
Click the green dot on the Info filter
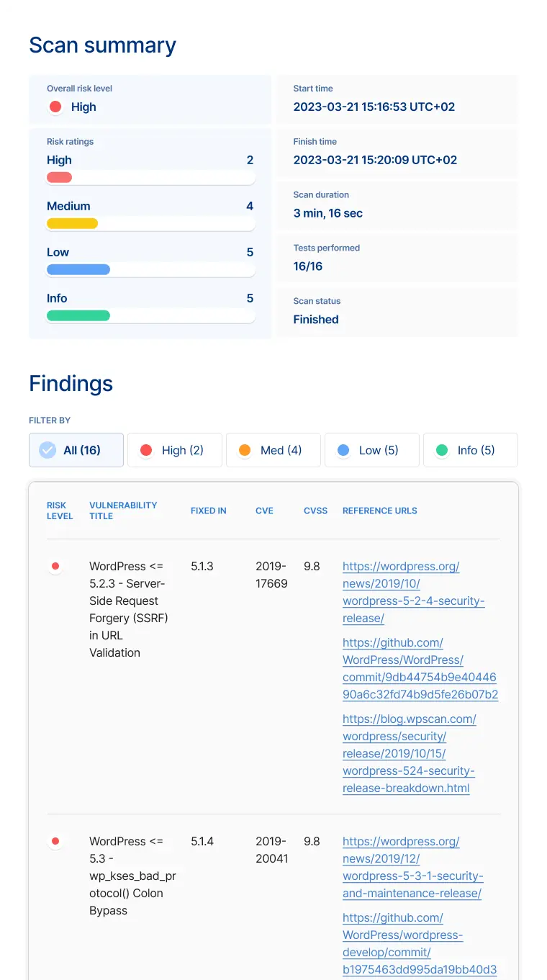tap(441, 449)
